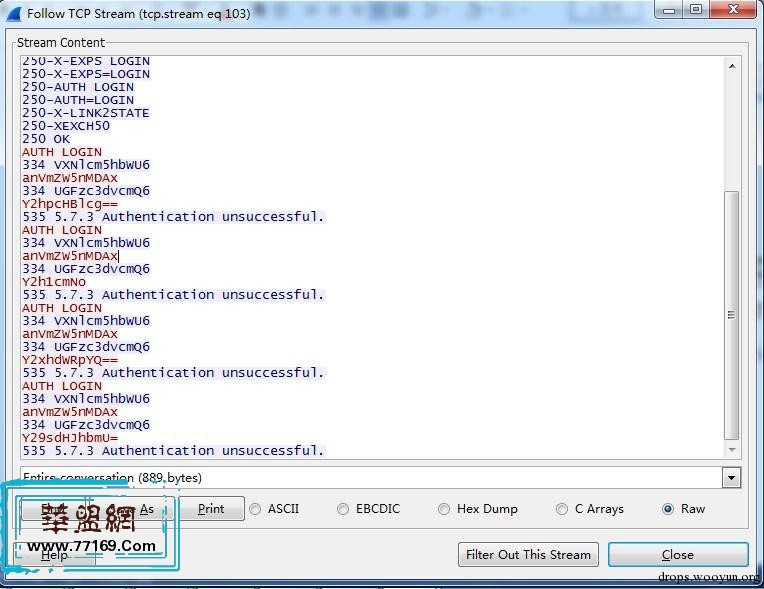Screen dimensions: 764x589
Task: Select ASCII display format
Action: (256, 509)
